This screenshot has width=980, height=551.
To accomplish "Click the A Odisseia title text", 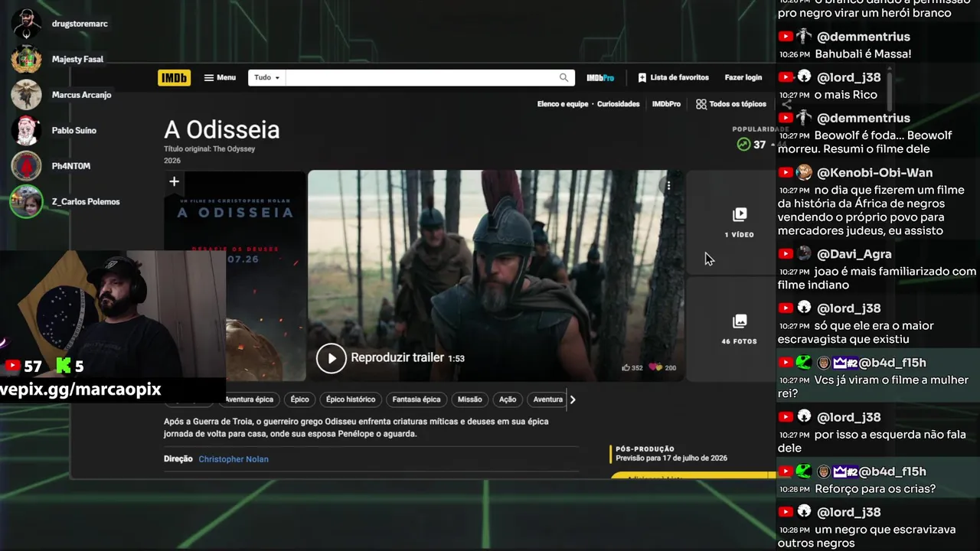I will click(222, 130).
